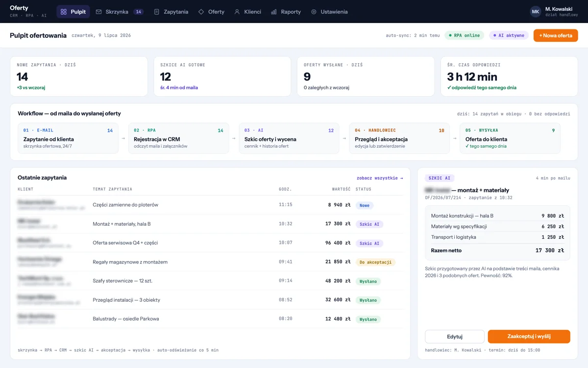Click workflow step 03 AI card
The width and height of the screenshot is (588, 368).
tap(289, 138)
